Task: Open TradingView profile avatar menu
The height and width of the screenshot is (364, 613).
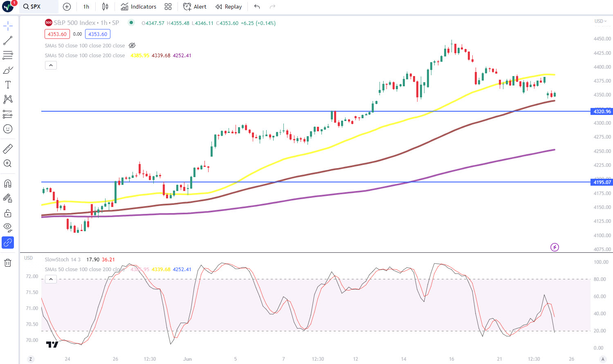Action: (x=8, y=7)
